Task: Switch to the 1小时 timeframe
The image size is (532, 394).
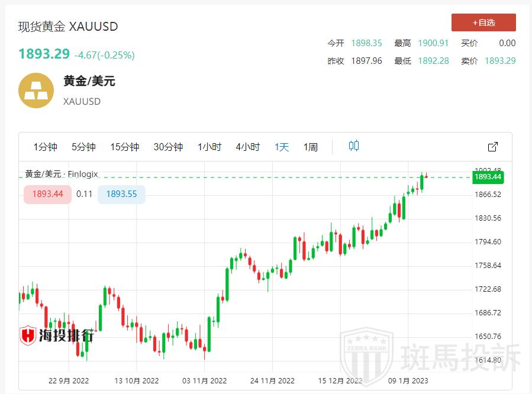Action: (x=209, y=147)
